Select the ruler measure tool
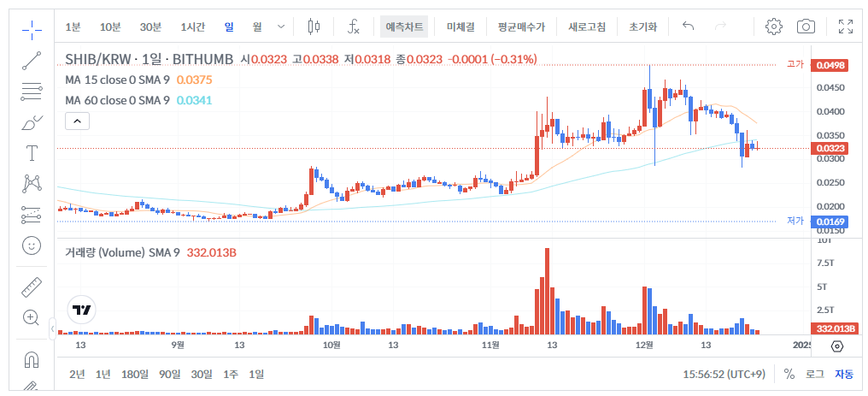Screen dimensions: 868x396 [x=32, y=287]
